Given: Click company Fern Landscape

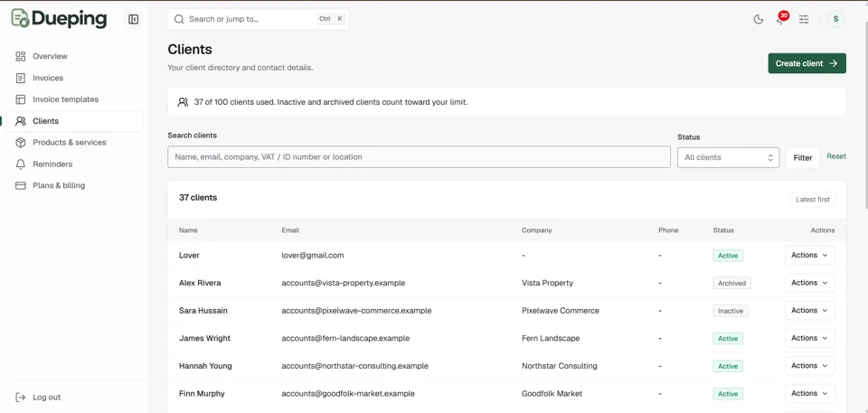Looking at the screenshot, I should (x=551, y=338).
